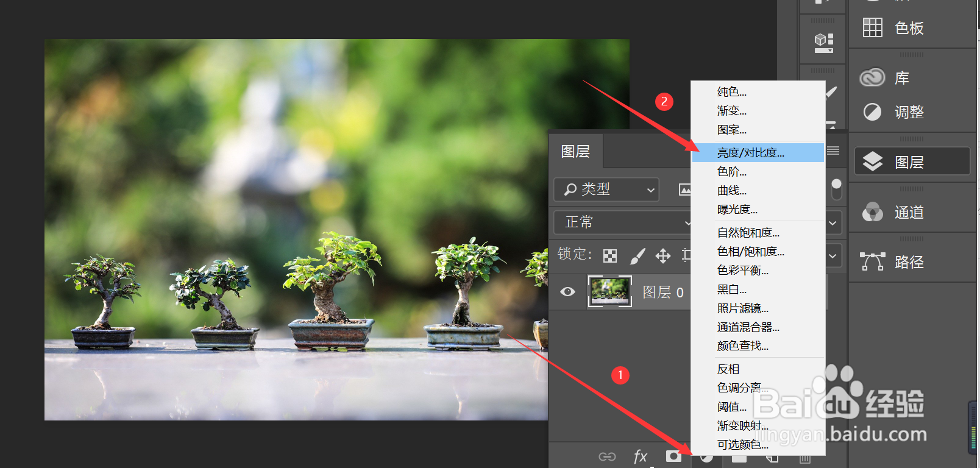Lock transparent pixels with the checkerboard icon

(610, 255)
